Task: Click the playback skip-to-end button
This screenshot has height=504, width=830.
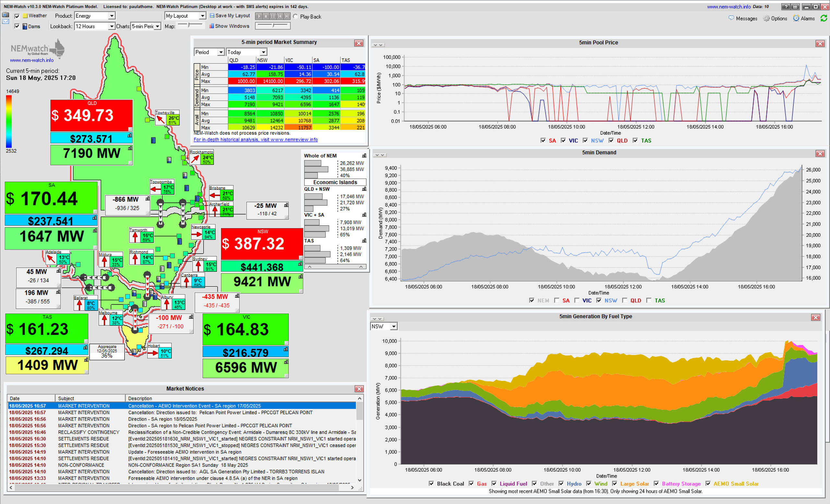Action: pyautogui.click(x=287, y=16)
